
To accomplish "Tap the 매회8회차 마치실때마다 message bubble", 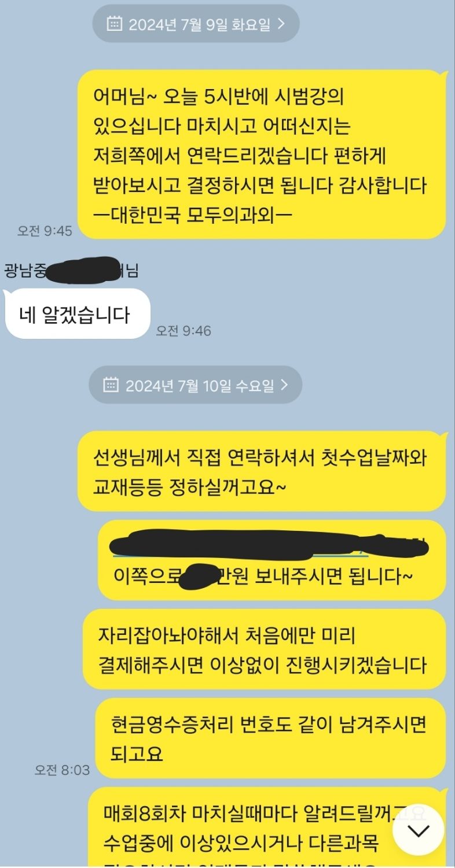I will [x=267, y=828].
